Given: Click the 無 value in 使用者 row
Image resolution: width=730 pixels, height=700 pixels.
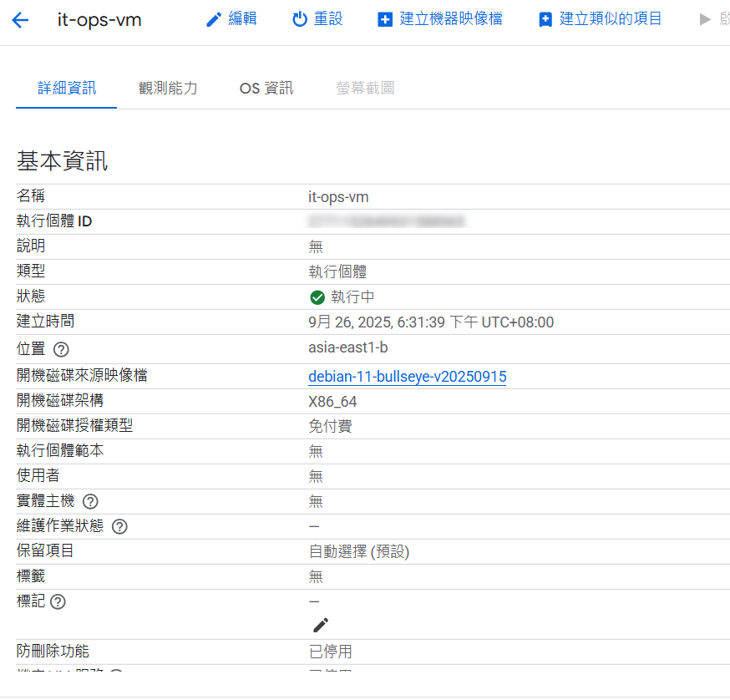Looking at the screenshot, I should point(315,476).
